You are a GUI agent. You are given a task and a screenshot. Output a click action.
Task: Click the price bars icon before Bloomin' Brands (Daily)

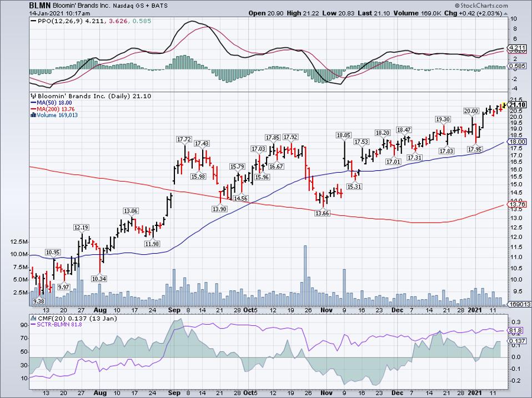(33, 96)
